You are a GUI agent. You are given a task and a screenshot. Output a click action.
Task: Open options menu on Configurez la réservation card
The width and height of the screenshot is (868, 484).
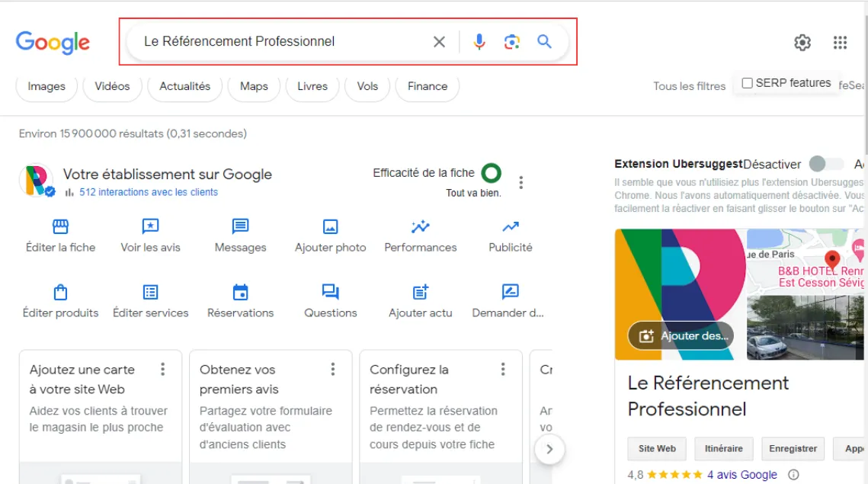point(503,370)
